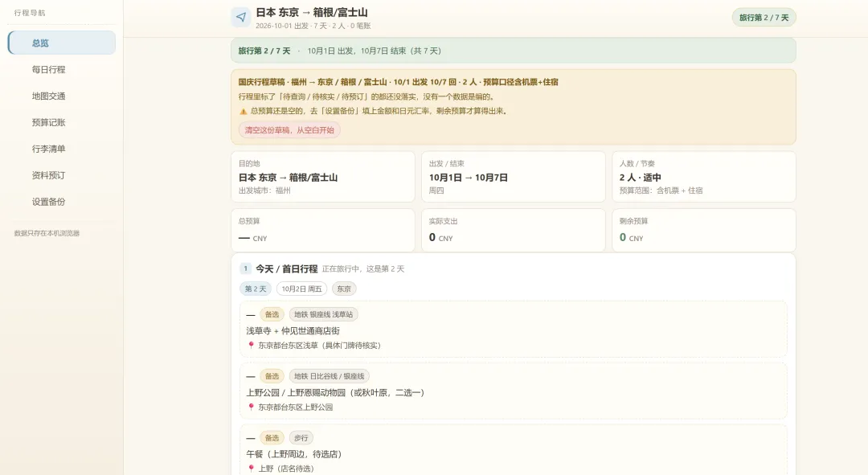Click the green trip progress banner
Screen dimensions: 868x475
click(x=513, y=51)
